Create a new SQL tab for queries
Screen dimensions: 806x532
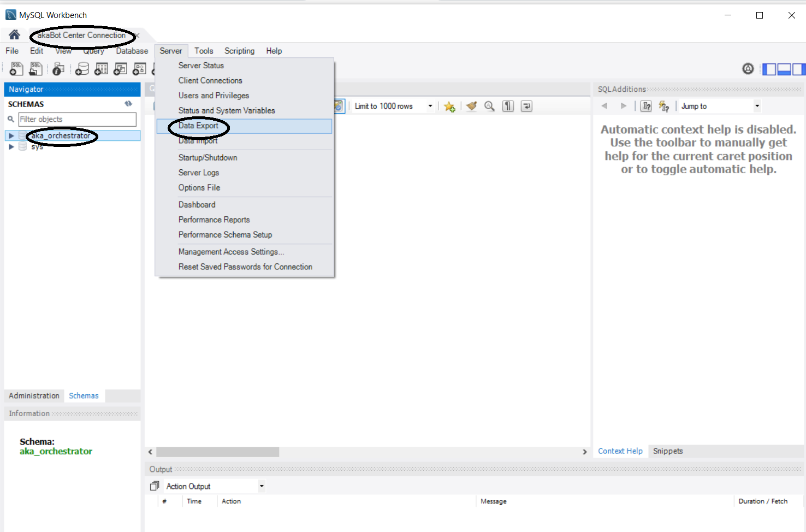point(16,69)
